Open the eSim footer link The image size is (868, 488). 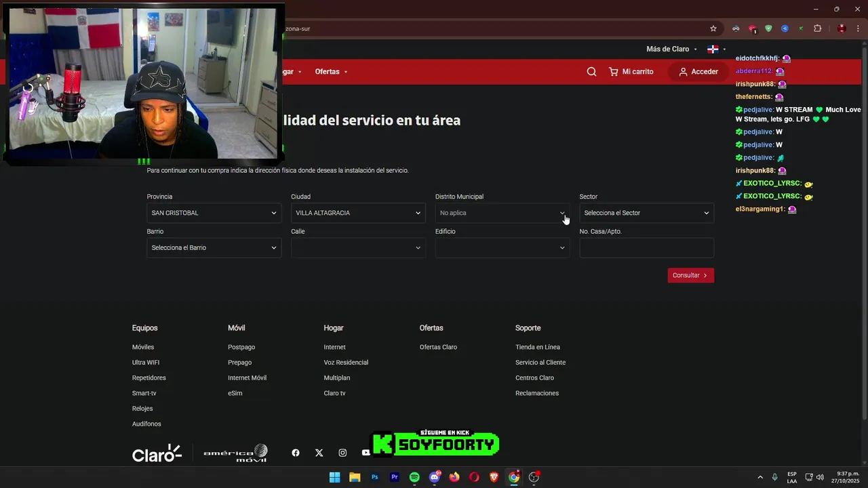(235, 393)
